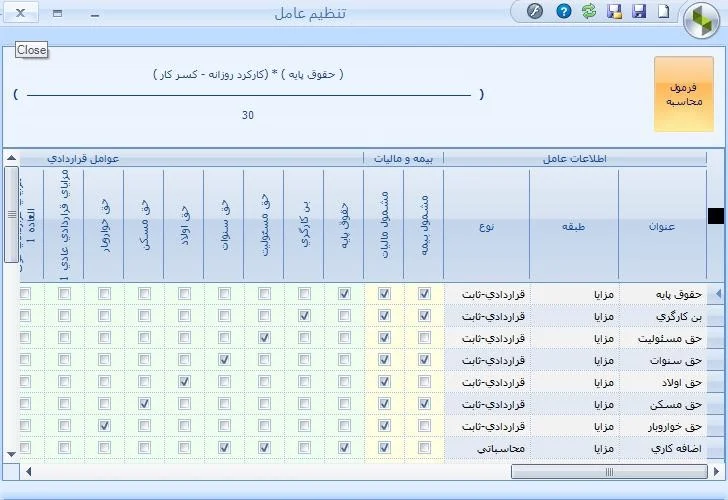This screenshot has height=500, width=728.
Task: Toggle حق سنوات checkbox in حق سنوات row
Action: coord(224,359)
